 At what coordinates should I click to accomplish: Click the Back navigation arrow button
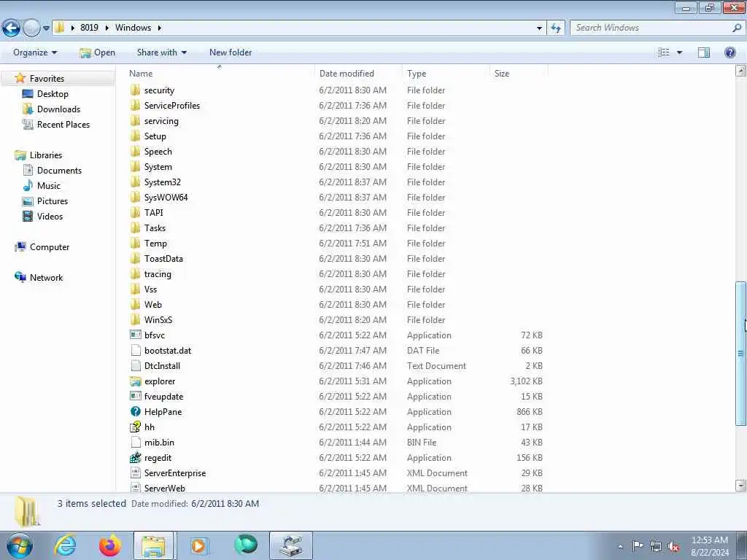click(11, 28)
